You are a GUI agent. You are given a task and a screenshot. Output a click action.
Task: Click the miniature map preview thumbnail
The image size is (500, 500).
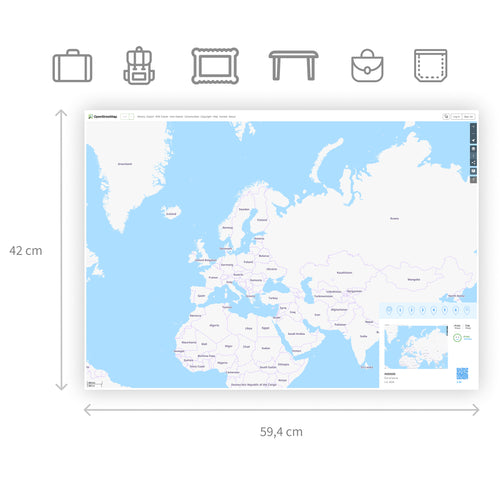click(x=416, y=347)
